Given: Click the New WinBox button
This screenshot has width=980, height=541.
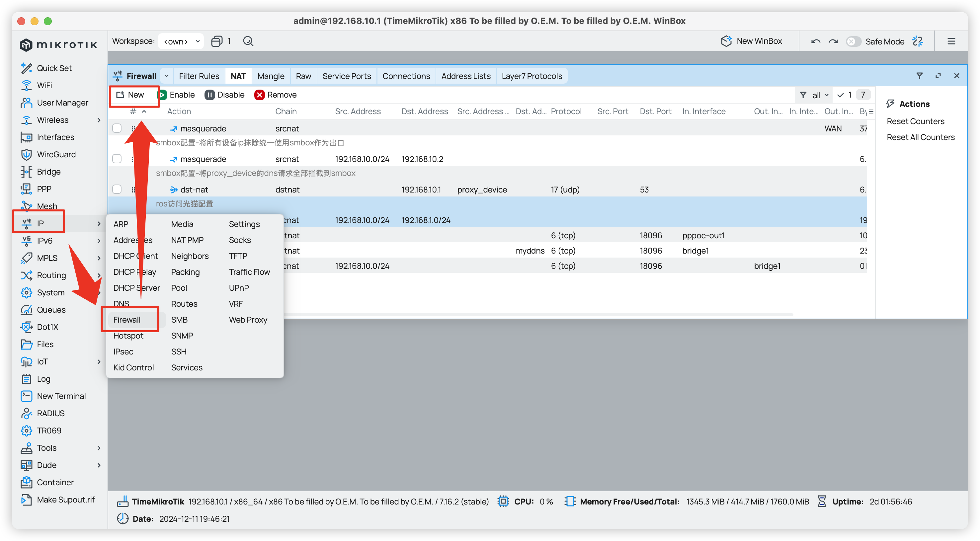Looking at the screenshot, I should (752, 41).
